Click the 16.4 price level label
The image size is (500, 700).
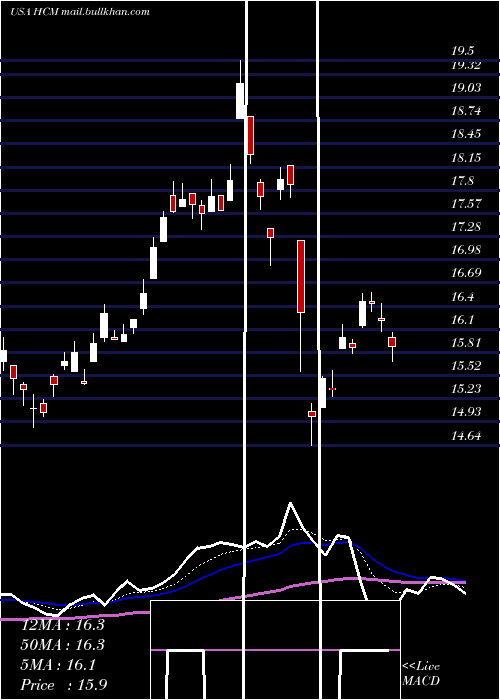click(462, 297)
